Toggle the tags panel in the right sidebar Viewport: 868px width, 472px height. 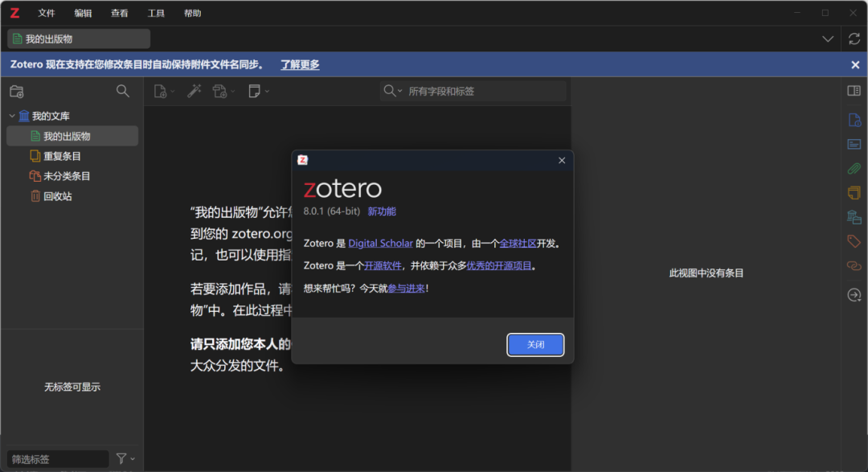click(x=854, y=240)
